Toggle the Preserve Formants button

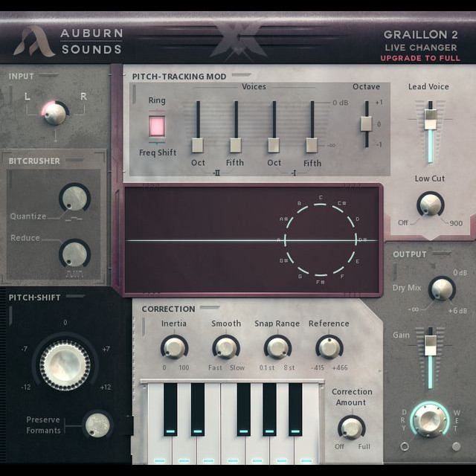97,425
